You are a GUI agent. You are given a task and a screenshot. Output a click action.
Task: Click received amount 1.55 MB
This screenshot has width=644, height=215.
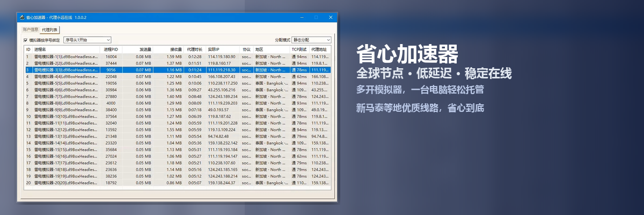174,130
